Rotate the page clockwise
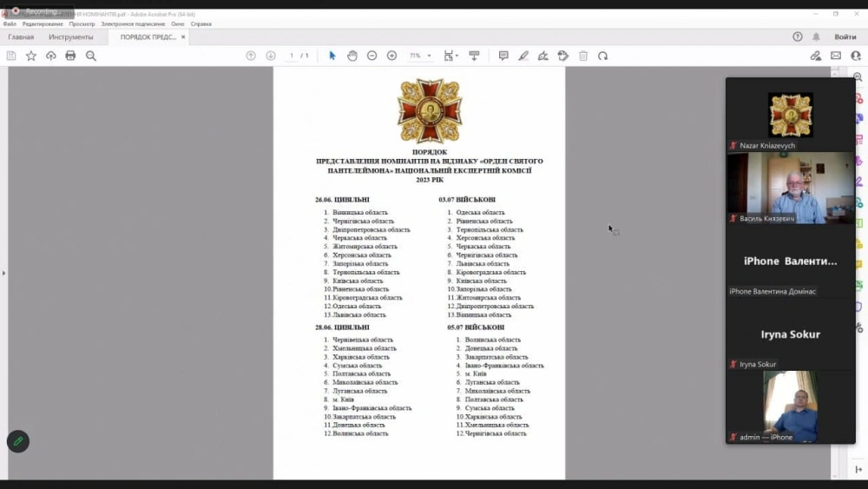This screenshot has width=868, height=489. click(603, 56)
